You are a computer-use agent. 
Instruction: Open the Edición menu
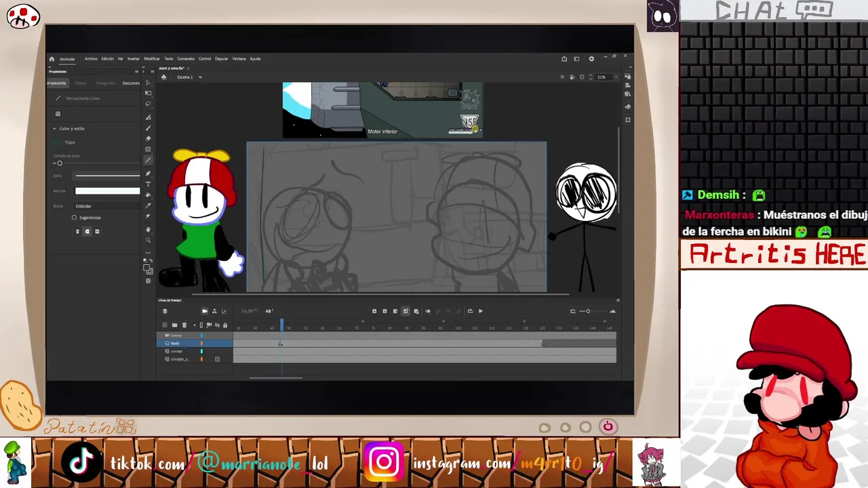tap(108, 59)
